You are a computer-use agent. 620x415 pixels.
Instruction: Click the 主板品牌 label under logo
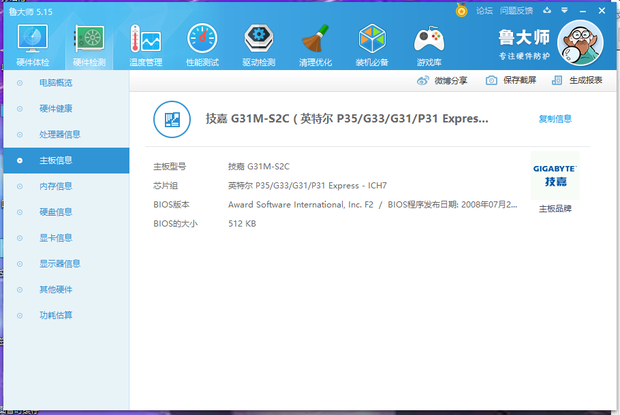click(555, 209)
